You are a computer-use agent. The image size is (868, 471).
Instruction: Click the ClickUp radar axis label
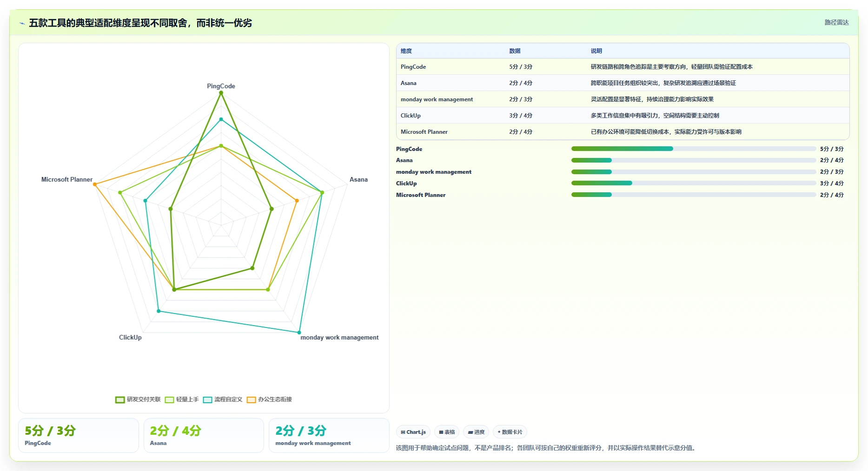pyautogui.click(x=130, y=337)
